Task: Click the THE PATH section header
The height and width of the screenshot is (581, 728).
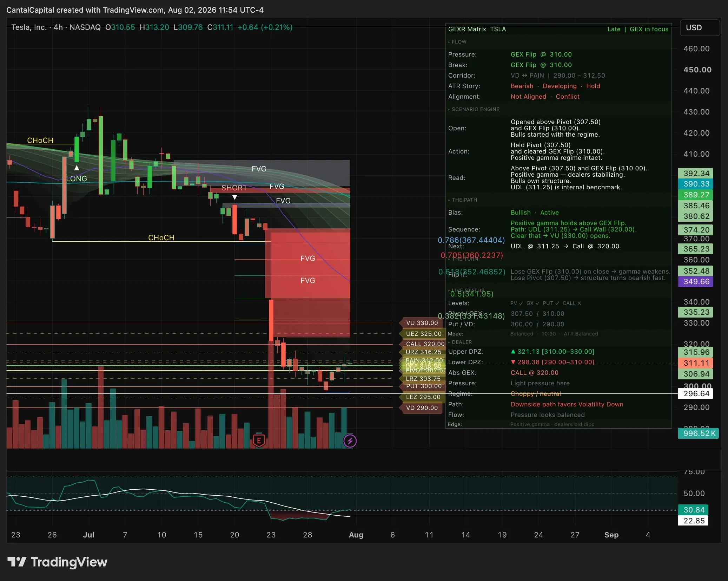Action: click(x=464, y=200)
